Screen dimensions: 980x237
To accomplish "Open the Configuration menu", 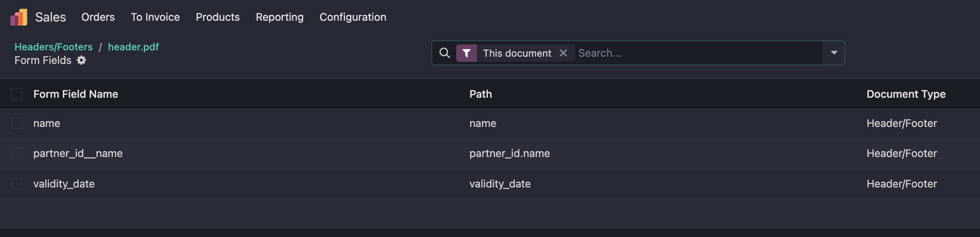I will [353, 17].
